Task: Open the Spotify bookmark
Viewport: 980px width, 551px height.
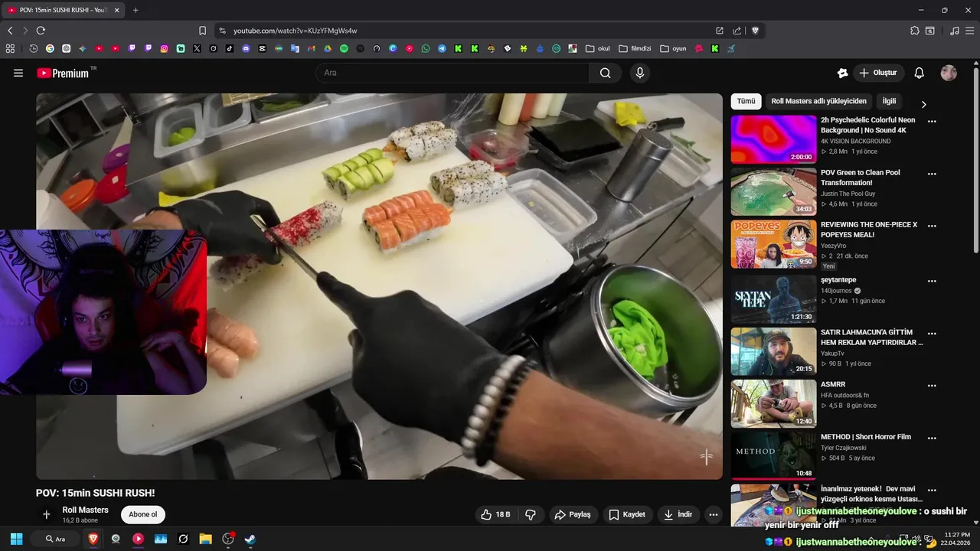Action: [x=344, y=48]
